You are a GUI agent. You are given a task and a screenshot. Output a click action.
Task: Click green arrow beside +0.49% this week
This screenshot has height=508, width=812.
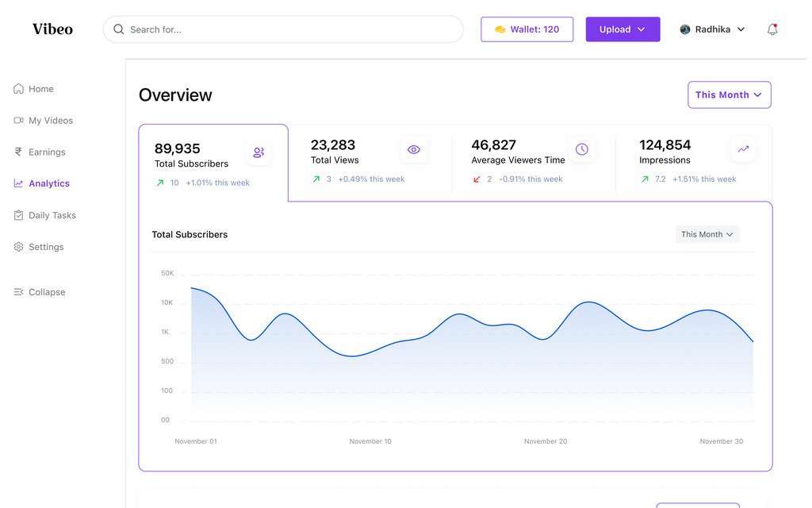(316, 179)
